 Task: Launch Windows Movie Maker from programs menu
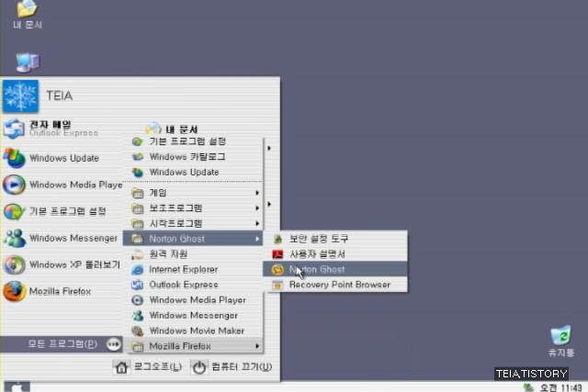(x=193, y=330)
